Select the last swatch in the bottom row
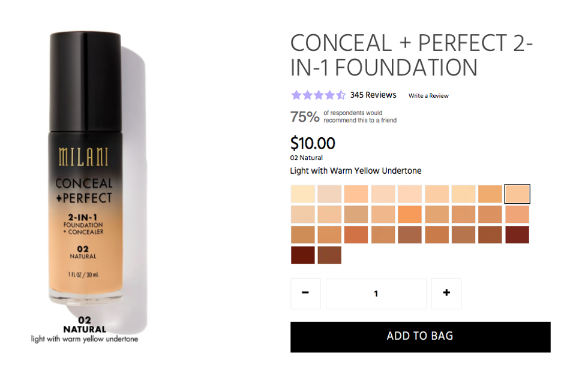This screenshot has width=588, height=368. [329, 255]
